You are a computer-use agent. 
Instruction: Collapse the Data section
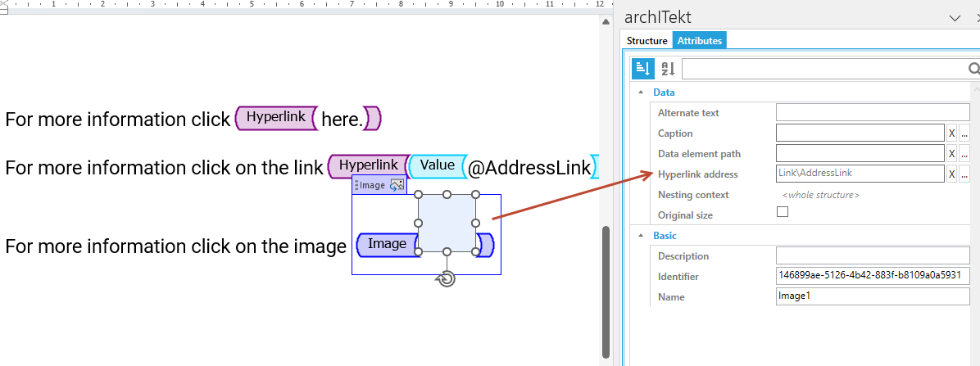pos(640,93)
